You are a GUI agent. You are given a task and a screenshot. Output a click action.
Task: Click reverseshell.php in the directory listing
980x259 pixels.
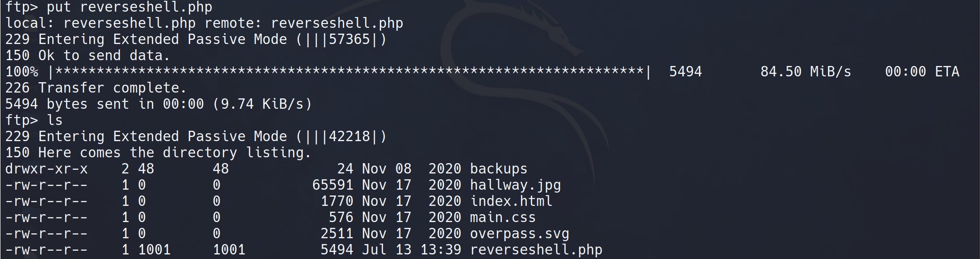tap(535, 250)
